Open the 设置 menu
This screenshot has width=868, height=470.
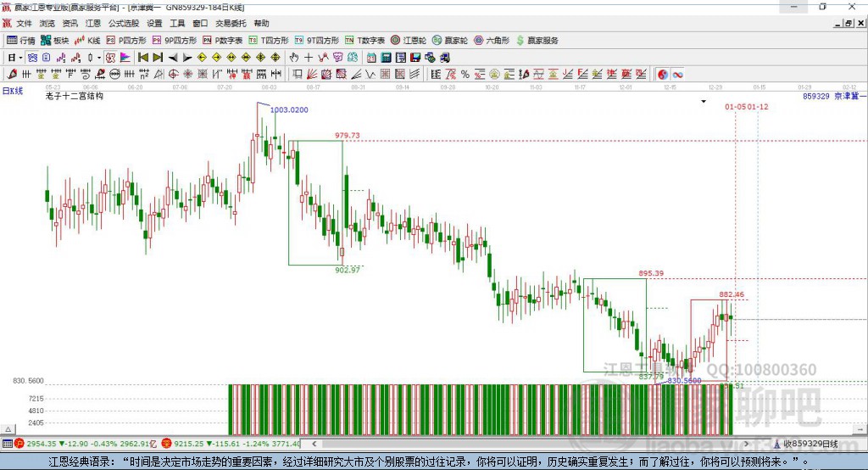coord(154,23)
